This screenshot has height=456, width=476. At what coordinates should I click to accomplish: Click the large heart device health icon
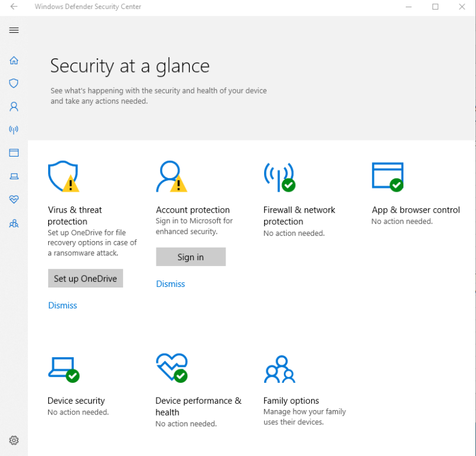click(172, 367)
